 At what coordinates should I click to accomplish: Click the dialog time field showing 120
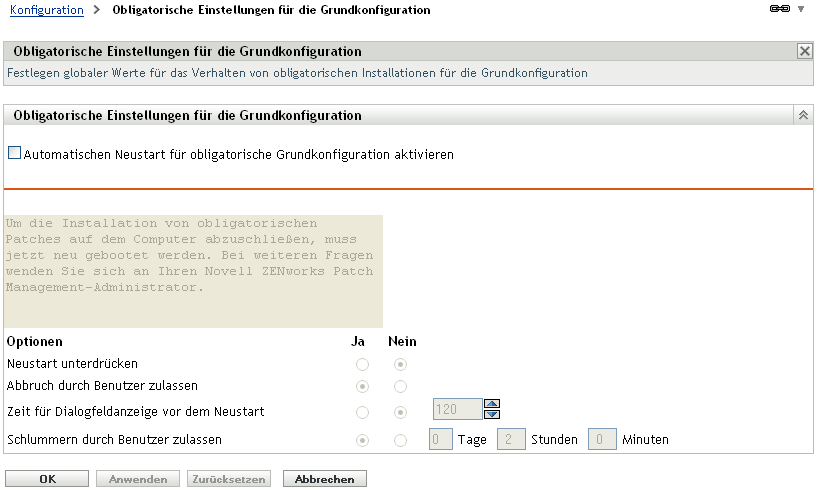coord(457,409)
